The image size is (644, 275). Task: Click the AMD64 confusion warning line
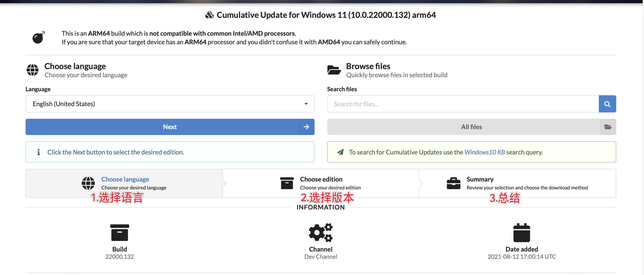coord(234,42)
